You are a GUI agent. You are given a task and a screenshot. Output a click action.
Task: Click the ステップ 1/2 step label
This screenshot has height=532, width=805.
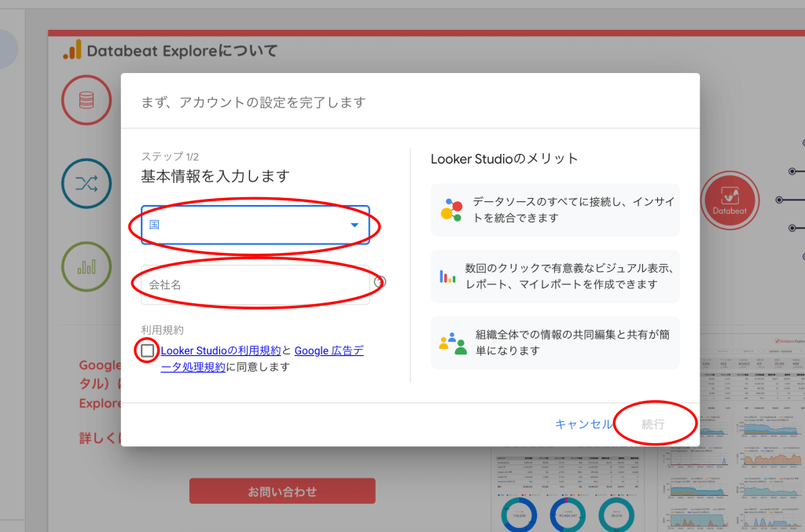click(170, 156)
